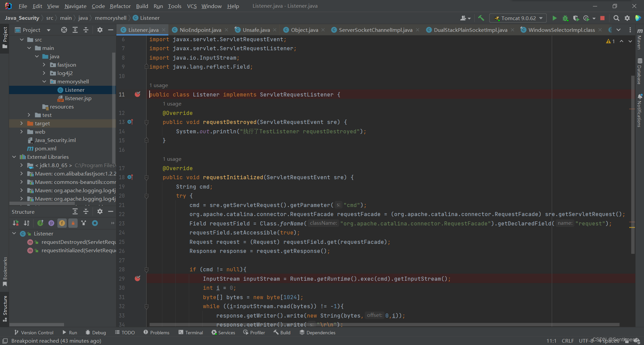Collapse all in Structure panel

(86, 211)
